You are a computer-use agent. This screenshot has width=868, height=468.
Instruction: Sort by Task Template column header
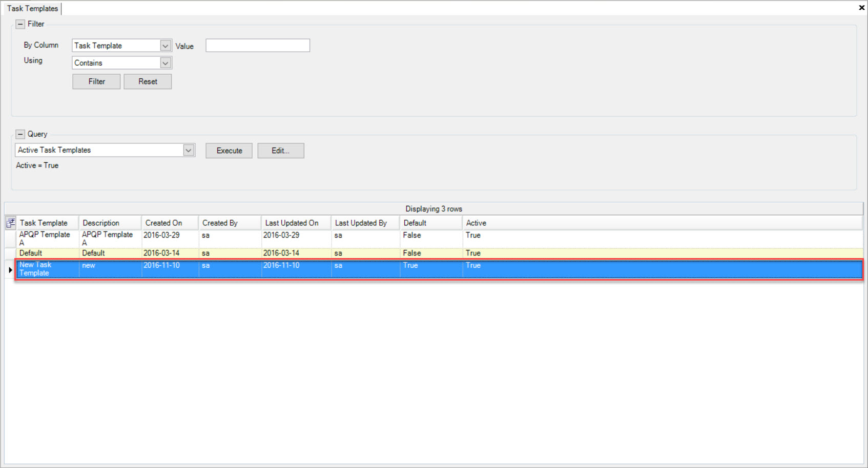pyautogui.click(x=47, y=223)
